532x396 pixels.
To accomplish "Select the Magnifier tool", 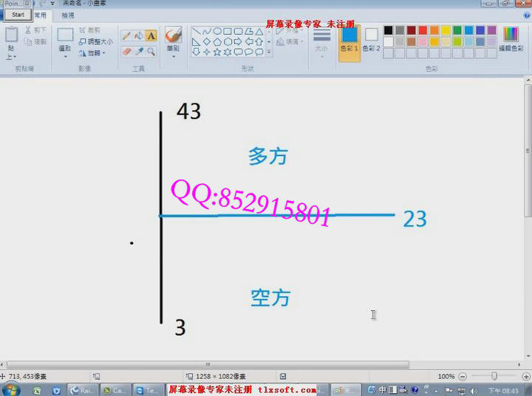I will (x=151, y=52).
